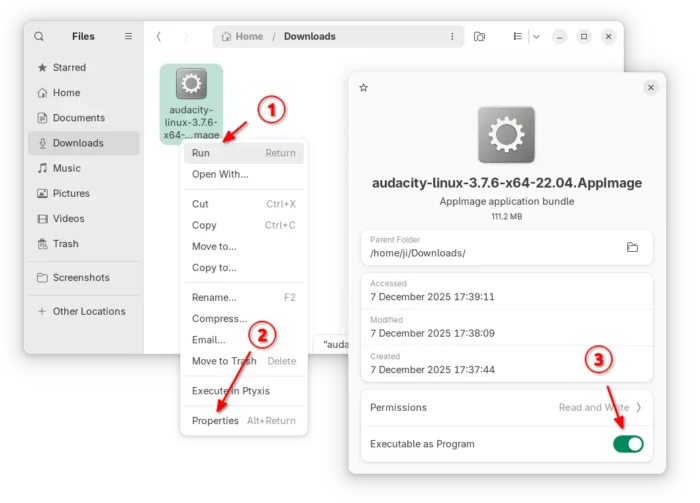The width and height of the screenshot is (700, 503).
Task: Open parent folder via the folder icon
Action: (632, 247)
